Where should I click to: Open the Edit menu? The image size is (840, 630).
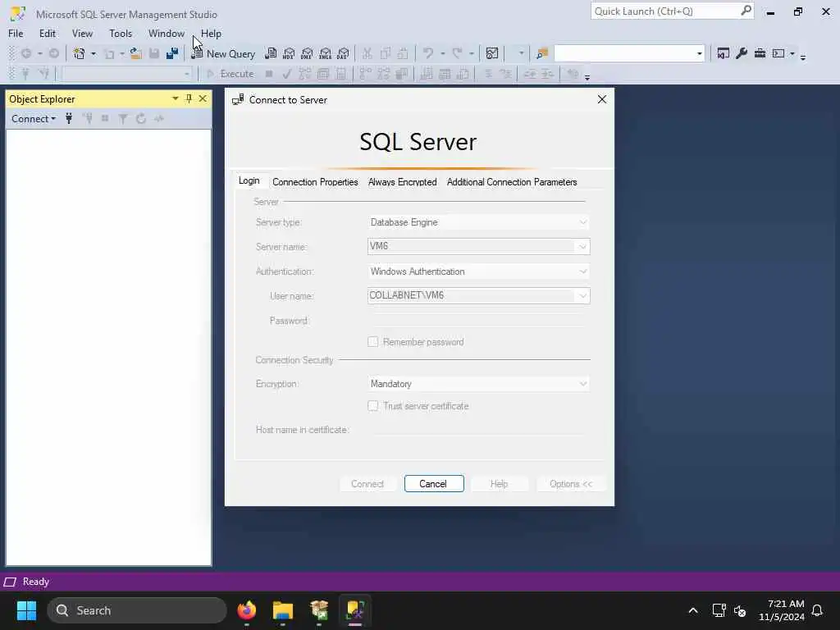click(47, 33)
